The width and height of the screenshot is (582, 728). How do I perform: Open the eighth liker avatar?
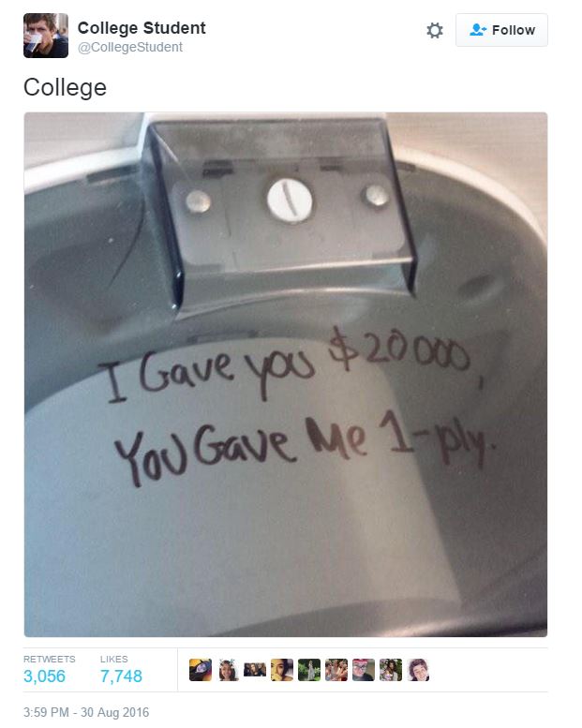(x=391, y=670)
